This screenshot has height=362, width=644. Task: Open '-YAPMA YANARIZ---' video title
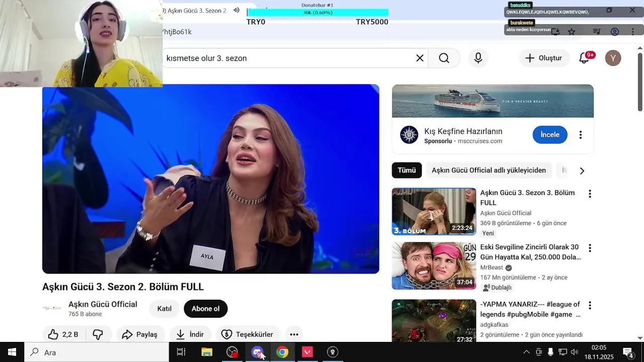pos(530,309)
